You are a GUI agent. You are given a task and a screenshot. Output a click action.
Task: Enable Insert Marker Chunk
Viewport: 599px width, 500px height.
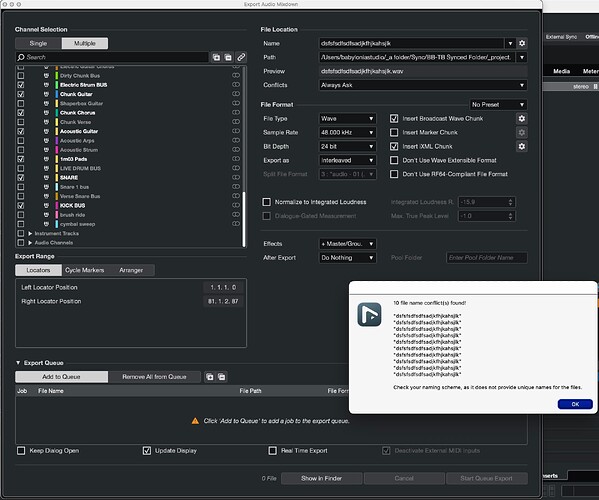tap(394, 133)
